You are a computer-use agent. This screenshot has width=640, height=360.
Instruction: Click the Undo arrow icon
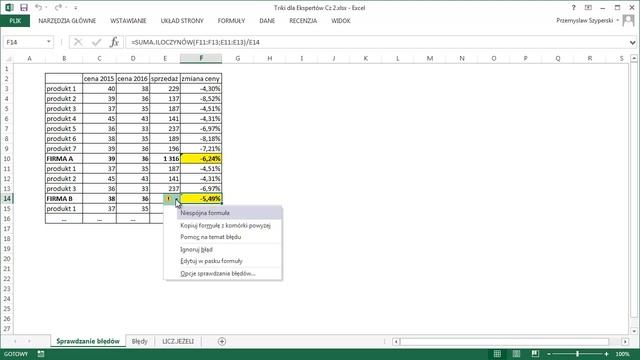coord(38,7)
